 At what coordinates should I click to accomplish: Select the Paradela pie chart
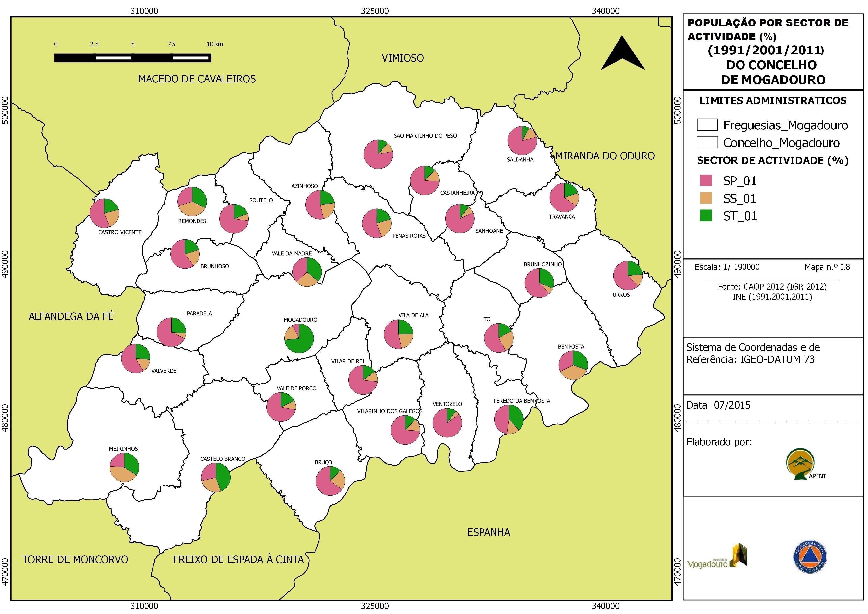tap(171, 332)
